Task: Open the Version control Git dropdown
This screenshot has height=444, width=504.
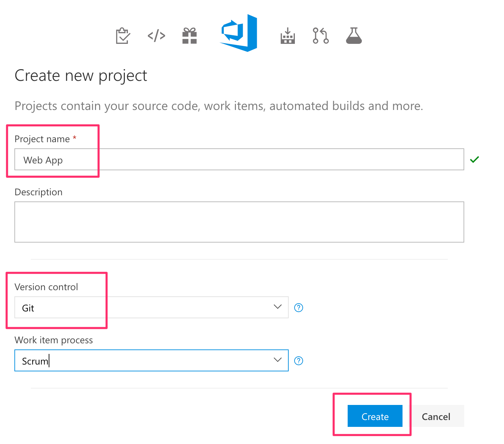Action: click(x=151, y=307)
